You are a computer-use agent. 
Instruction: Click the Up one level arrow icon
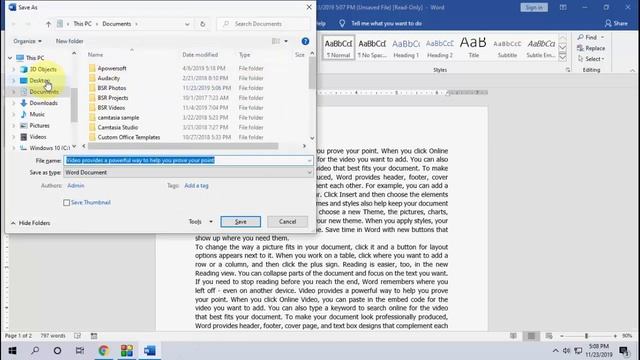(48, 24)
